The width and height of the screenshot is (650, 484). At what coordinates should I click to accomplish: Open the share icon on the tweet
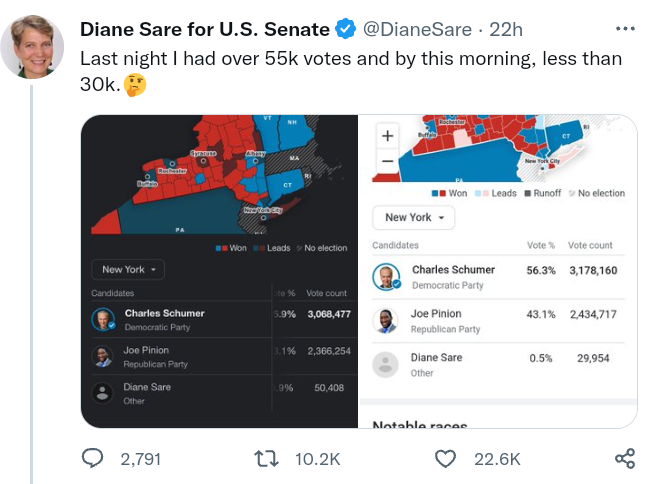[x=625, y=459]
